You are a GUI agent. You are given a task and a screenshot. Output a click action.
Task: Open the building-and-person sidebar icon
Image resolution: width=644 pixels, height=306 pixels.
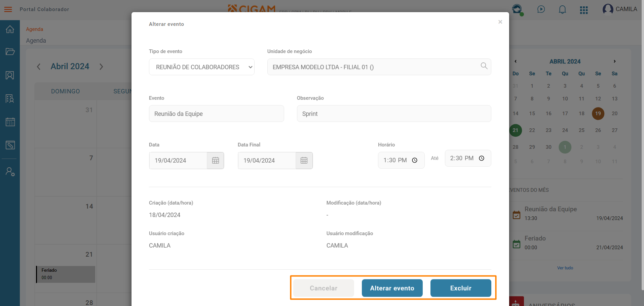coord(10,98)
